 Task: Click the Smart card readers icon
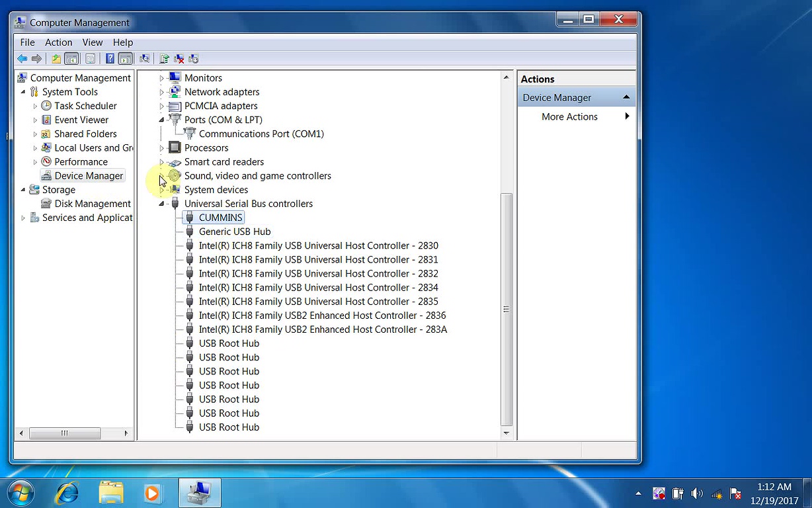click(x=175, y=162)
